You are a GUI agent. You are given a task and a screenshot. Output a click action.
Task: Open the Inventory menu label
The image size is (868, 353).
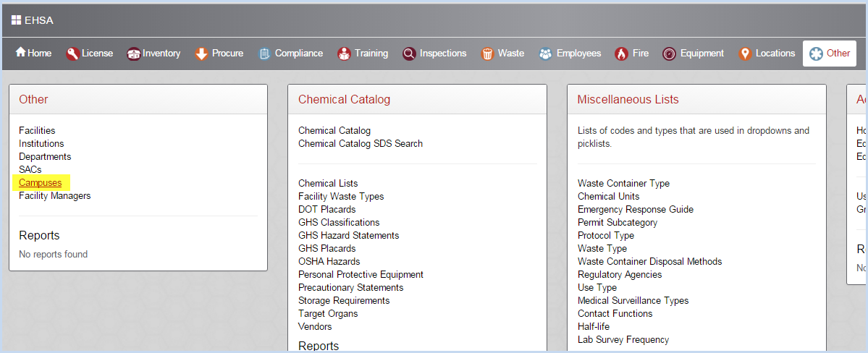[x=161, y=53]
